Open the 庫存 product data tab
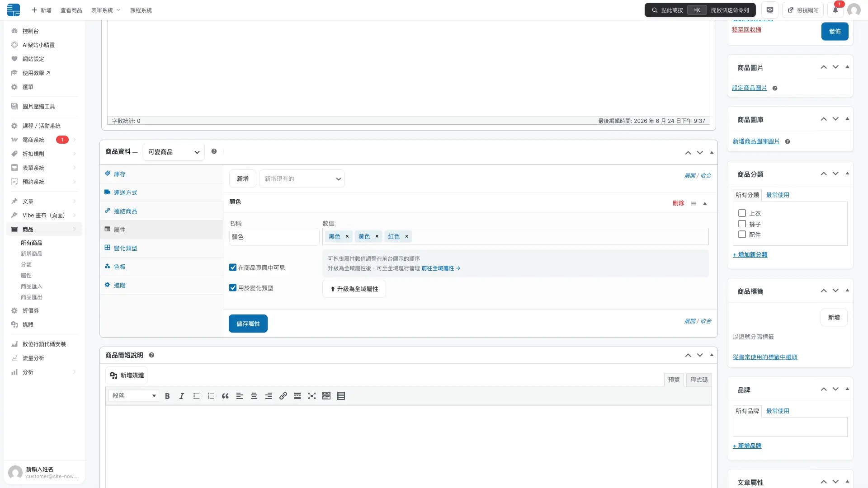The height and width of the screenshot is (488, 868). 161,174
